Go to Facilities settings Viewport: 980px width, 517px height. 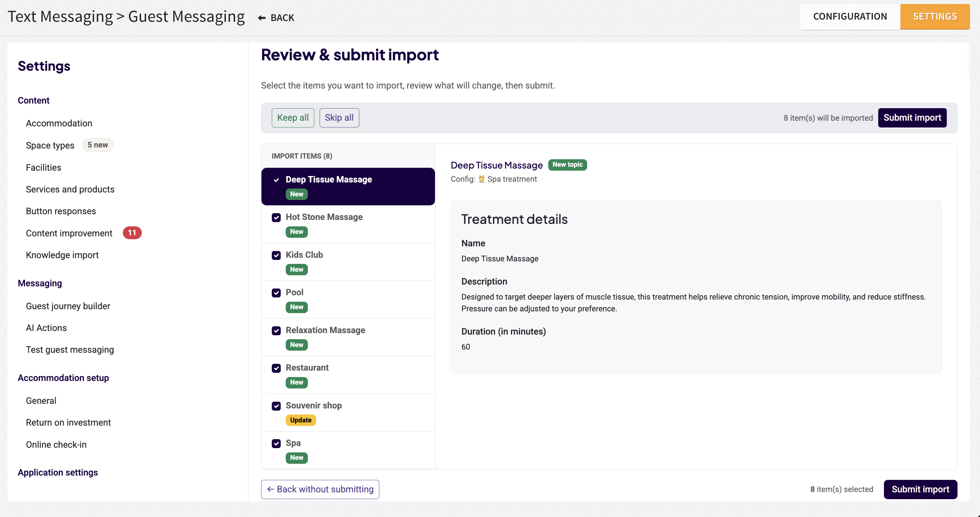click(x=43, y=167)
